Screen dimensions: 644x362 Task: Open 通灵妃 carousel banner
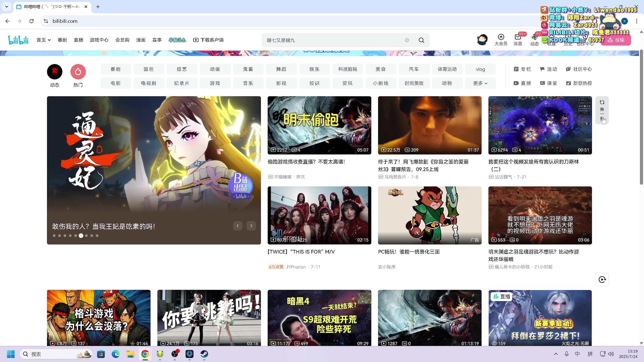pyautogui.click(x=154, y=170)
